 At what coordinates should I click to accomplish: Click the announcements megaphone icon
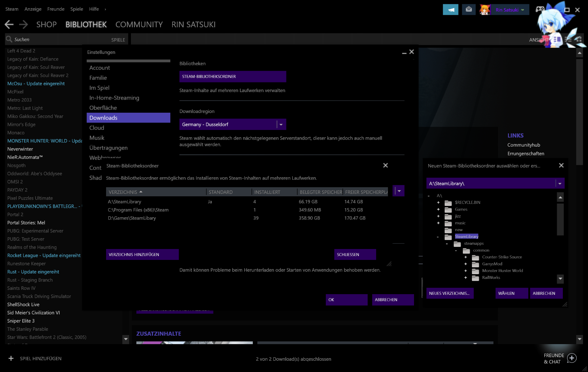[450, 10]
